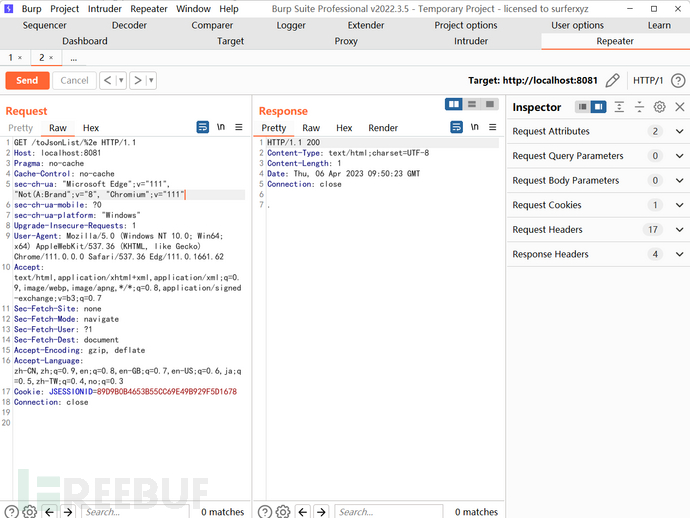Switch Request view to Pretty
Viewport: 690px width, 518px height.
tap(21, 128)
